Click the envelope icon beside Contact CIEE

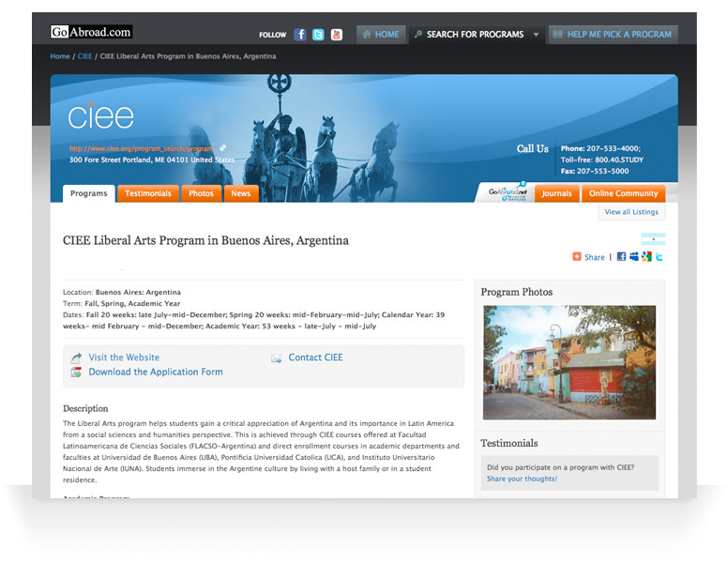[276, 358]
